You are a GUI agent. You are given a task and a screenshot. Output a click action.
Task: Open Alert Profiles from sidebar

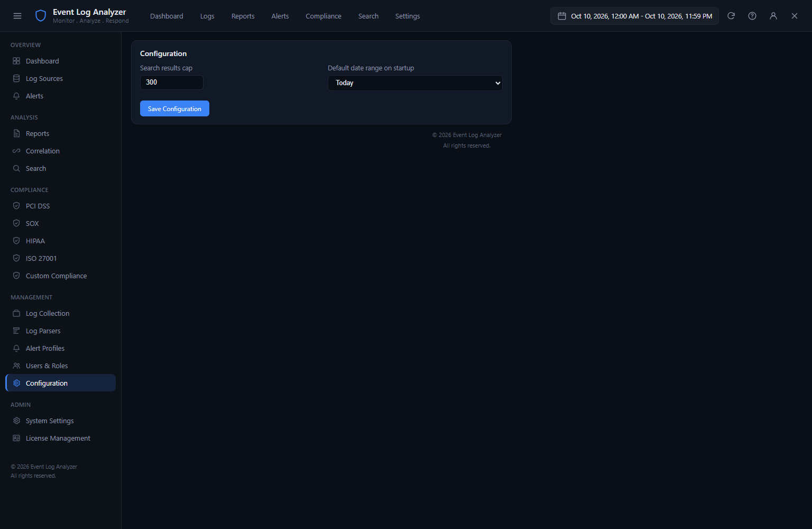(x=60, y=348)
